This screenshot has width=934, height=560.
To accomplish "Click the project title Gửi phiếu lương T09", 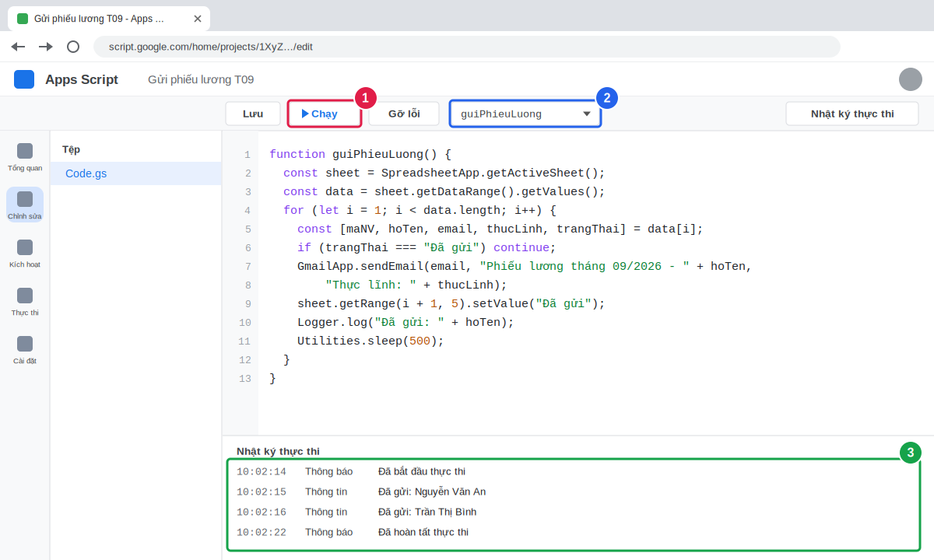I will pos(201,79).
